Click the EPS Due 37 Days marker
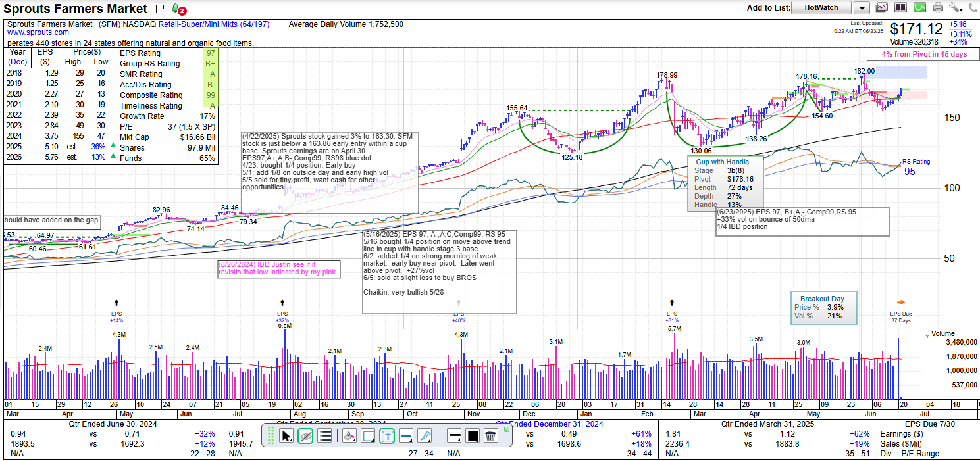This screenshot has height=461, width=980. pyautogui.click(x=900, y=311)
